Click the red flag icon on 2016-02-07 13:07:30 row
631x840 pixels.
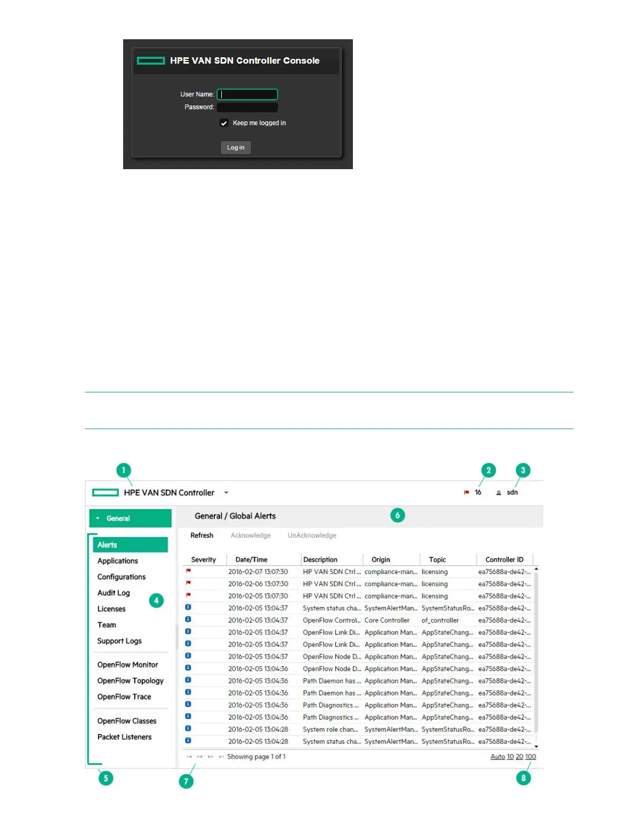coord(188,571)
